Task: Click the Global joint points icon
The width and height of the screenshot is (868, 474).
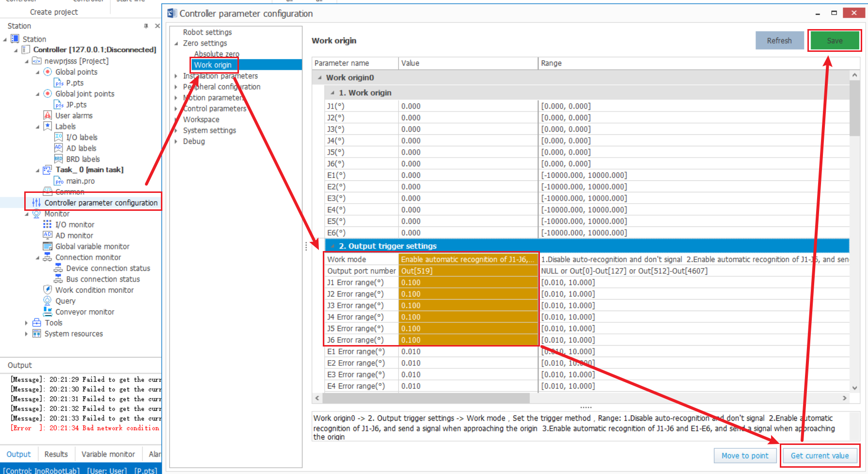Action: click(47, 94)
